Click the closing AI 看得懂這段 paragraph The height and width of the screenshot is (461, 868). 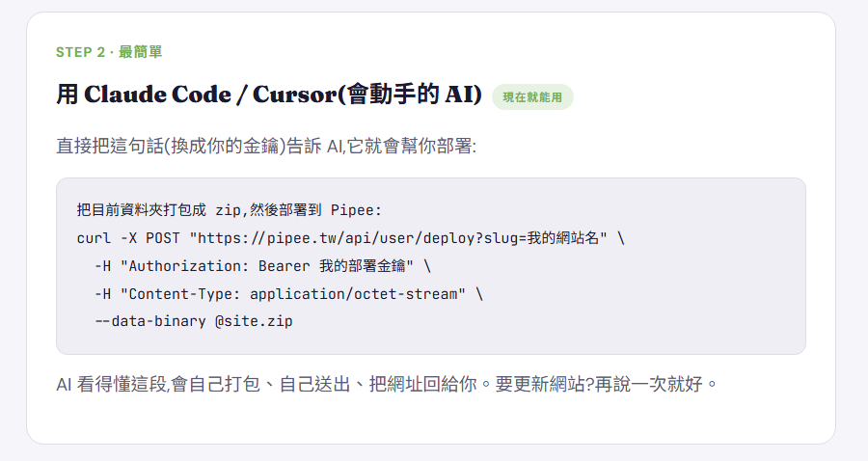point(388,384)
